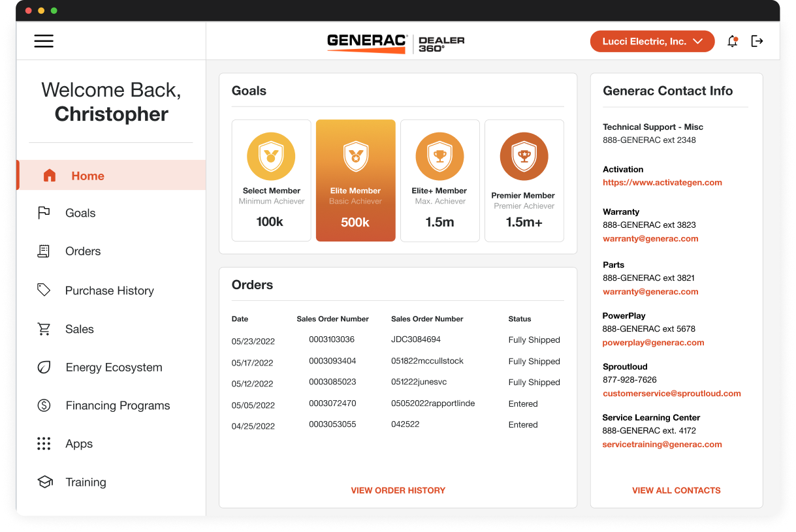Viewport: 796px width, 532px height.
Task: Click the Sales shopping cart icon
Action: 44,328
